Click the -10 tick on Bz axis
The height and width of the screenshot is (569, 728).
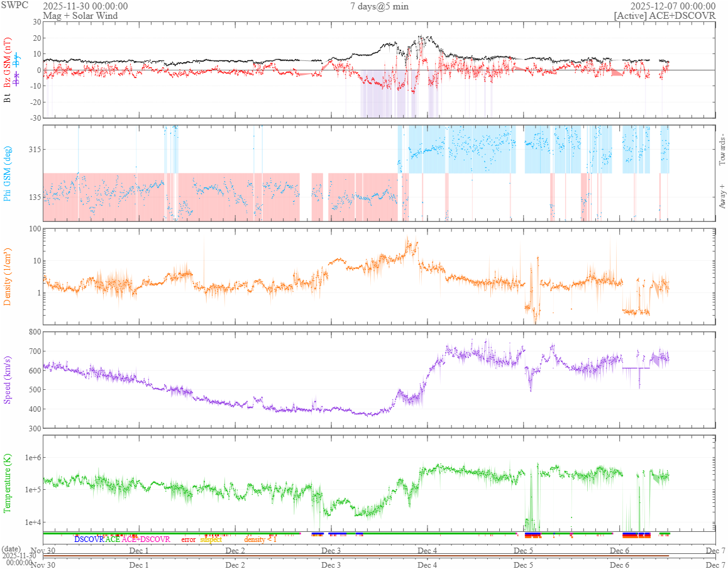[35, 86]
